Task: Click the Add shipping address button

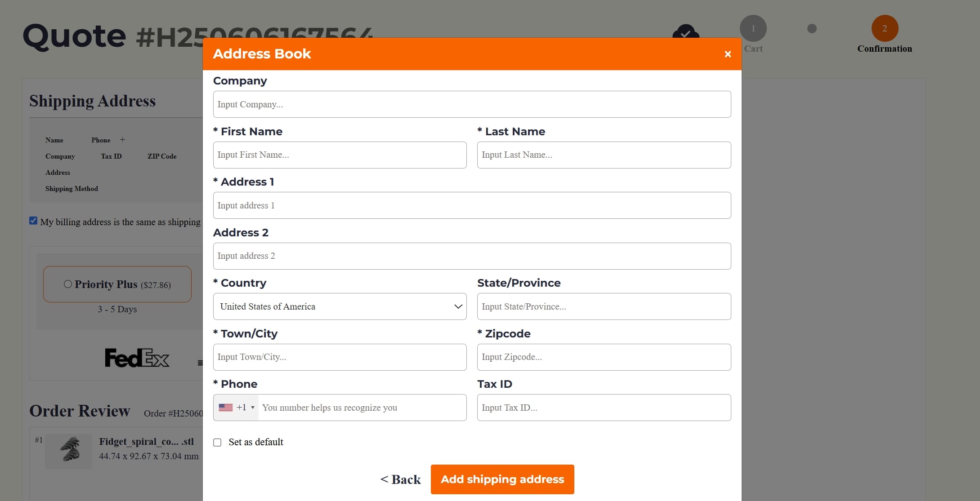Action: pyautogui.click(x=502, y=479)
